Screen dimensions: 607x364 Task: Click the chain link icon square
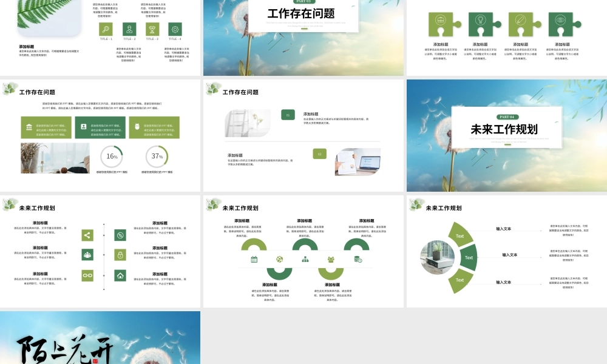(x=87, y=275)
